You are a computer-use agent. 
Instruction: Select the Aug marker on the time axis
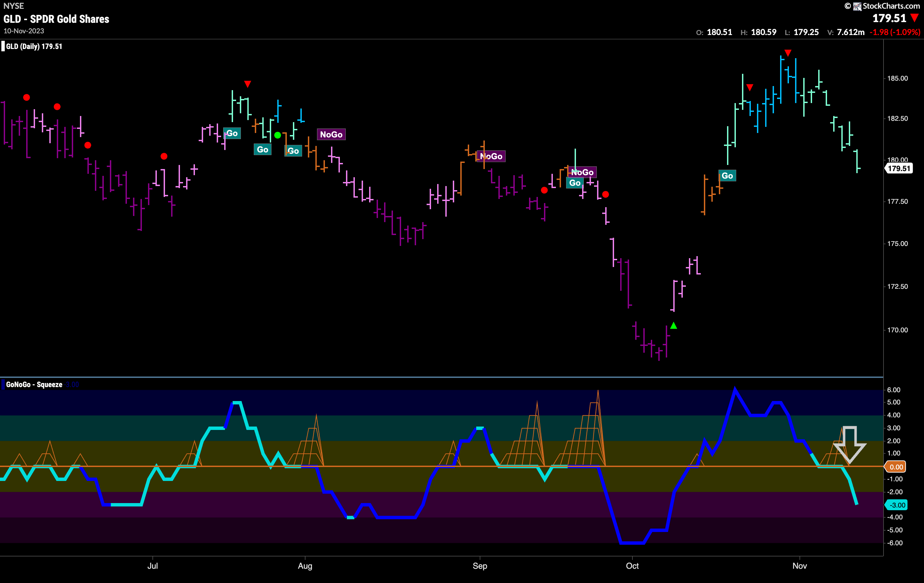(305, 566)
